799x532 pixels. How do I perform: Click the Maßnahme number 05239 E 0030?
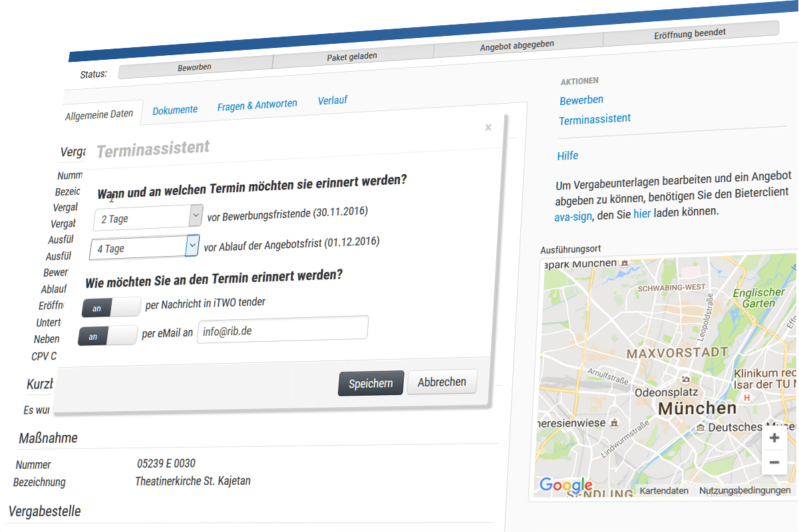coord(166,464)
